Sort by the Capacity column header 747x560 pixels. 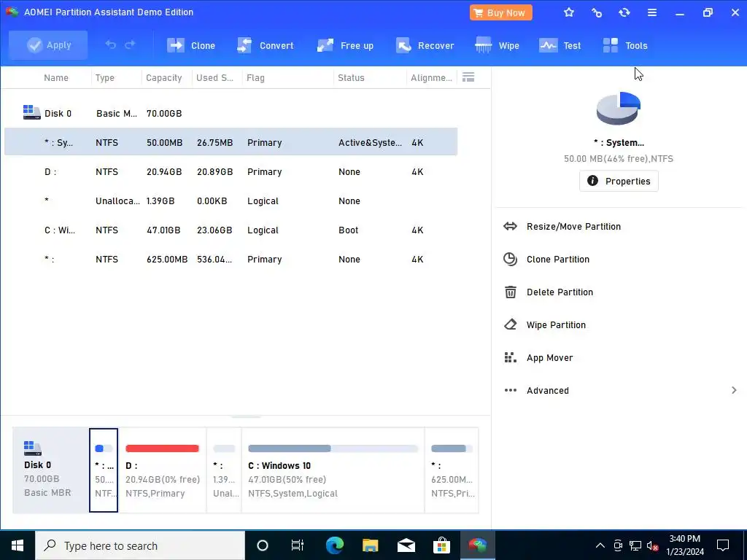164,77
